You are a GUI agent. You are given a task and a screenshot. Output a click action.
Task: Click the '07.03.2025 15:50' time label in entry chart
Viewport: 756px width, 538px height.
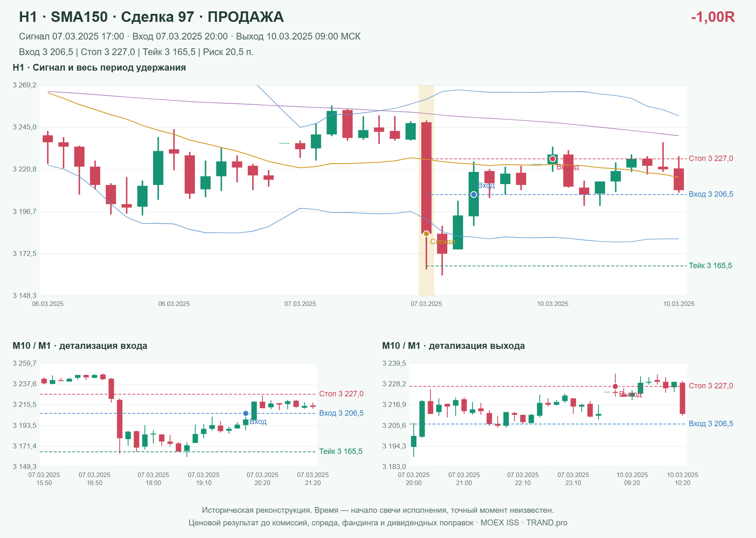click(x=44, y=479)
